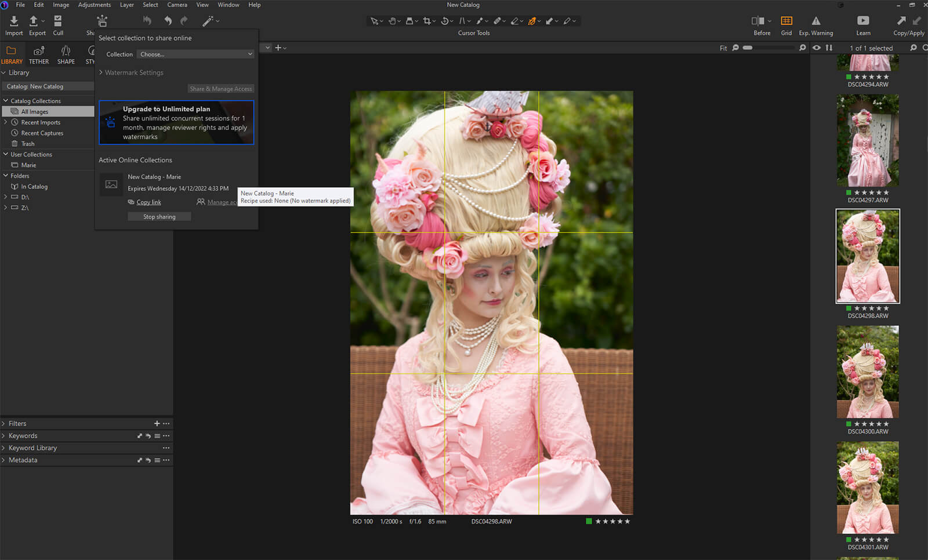Select the Crop cursor tool
The height and width of the screenshot is (560, 928).
[x=427, y=21]
